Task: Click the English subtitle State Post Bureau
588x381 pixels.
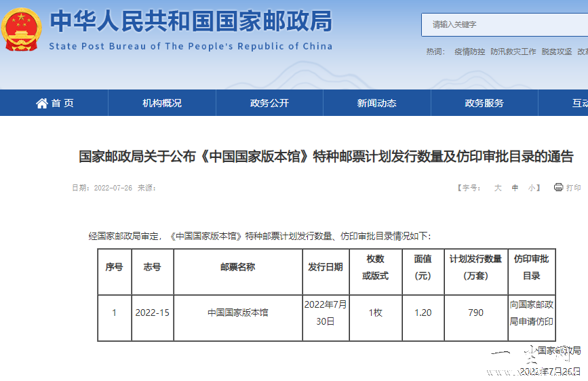Action: coord(191,46)
